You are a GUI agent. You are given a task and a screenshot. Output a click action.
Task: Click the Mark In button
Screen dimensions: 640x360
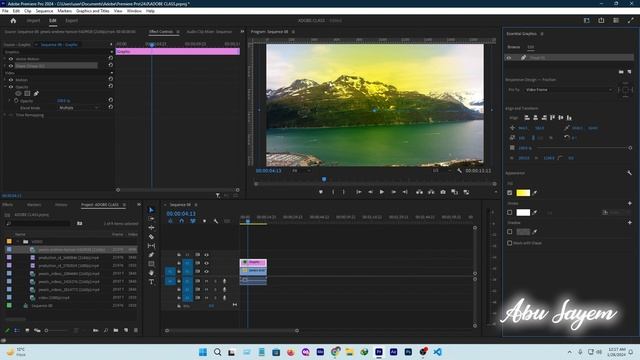(x=333, y=192)
